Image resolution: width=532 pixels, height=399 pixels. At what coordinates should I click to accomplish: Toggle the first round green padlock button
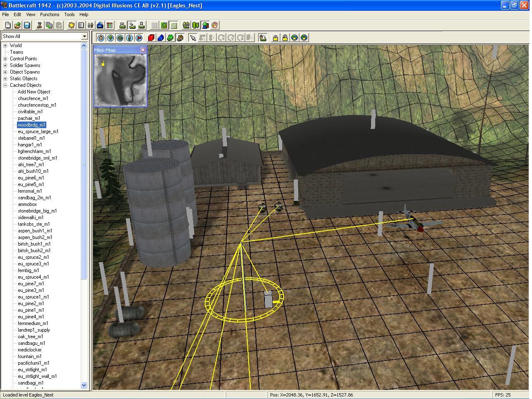tap(295, 38)
